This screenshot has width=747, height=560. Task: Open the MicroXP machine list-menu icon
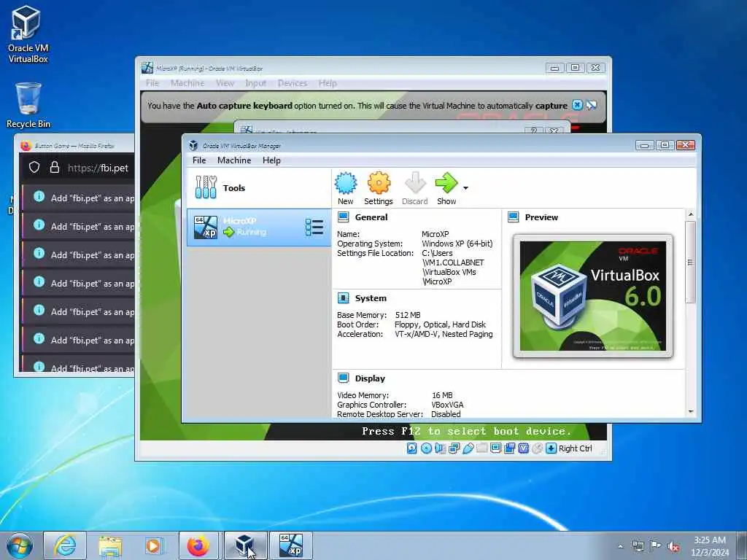[314, 227]
